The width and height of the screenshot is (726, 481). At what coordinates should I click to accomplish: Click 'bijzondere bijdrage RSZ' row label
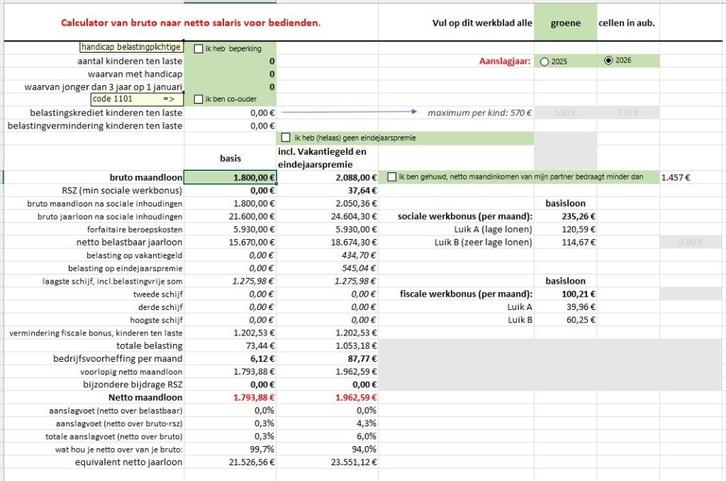[x=133, y=385]
